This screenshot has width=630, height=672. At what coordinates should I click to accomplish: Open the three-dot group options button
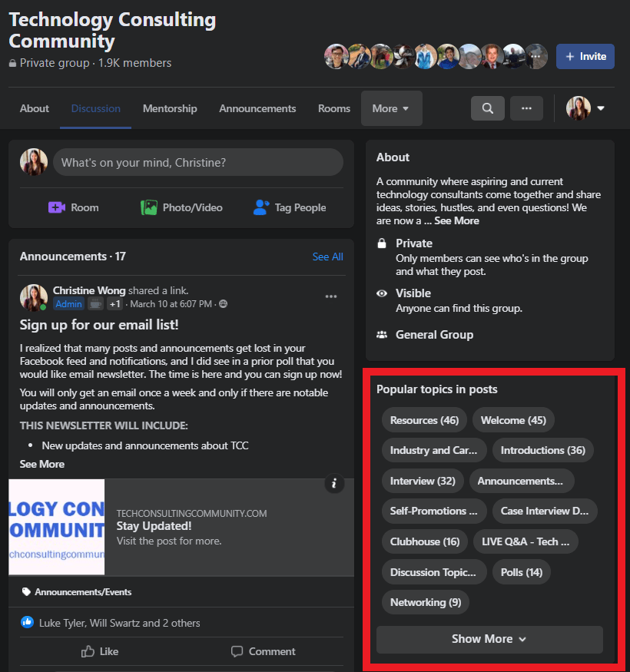point(526,108)
